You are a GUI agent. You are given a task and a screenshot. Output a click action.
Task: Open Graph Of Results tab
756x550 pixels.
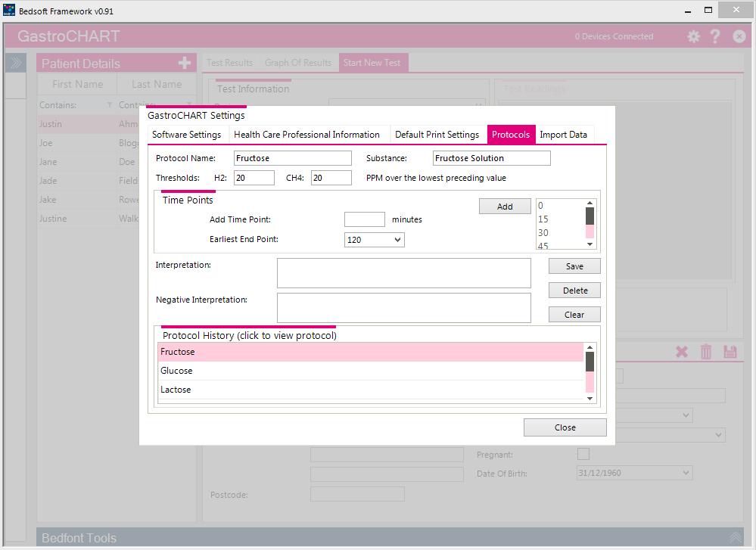(298, 63)
